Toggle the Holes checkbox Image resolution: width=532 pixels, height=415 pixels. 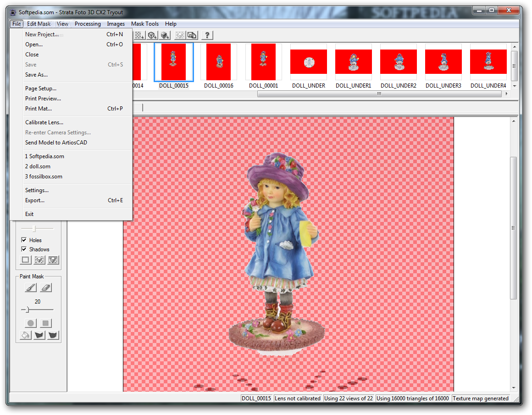point(24,240)
